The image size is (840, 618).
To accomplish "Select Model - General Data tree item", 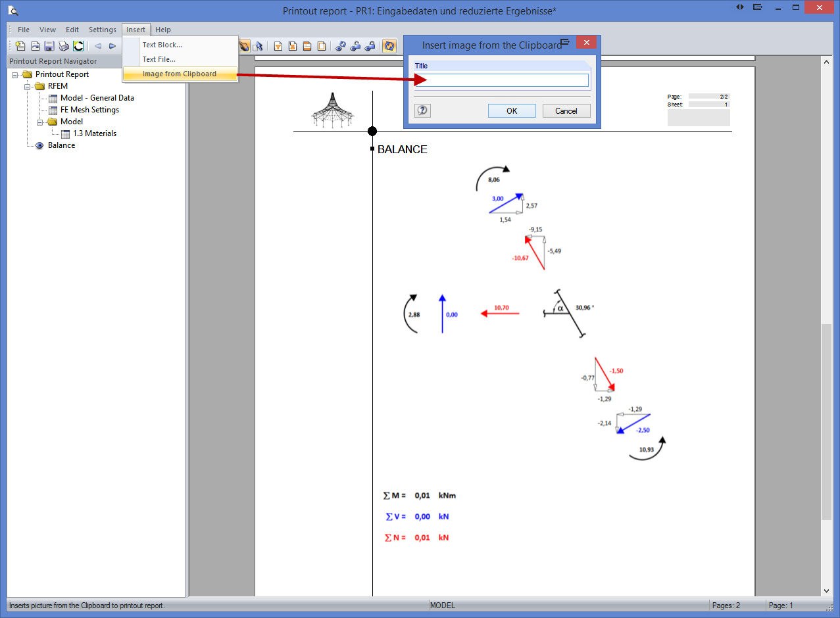I will [x=97, y=98].
